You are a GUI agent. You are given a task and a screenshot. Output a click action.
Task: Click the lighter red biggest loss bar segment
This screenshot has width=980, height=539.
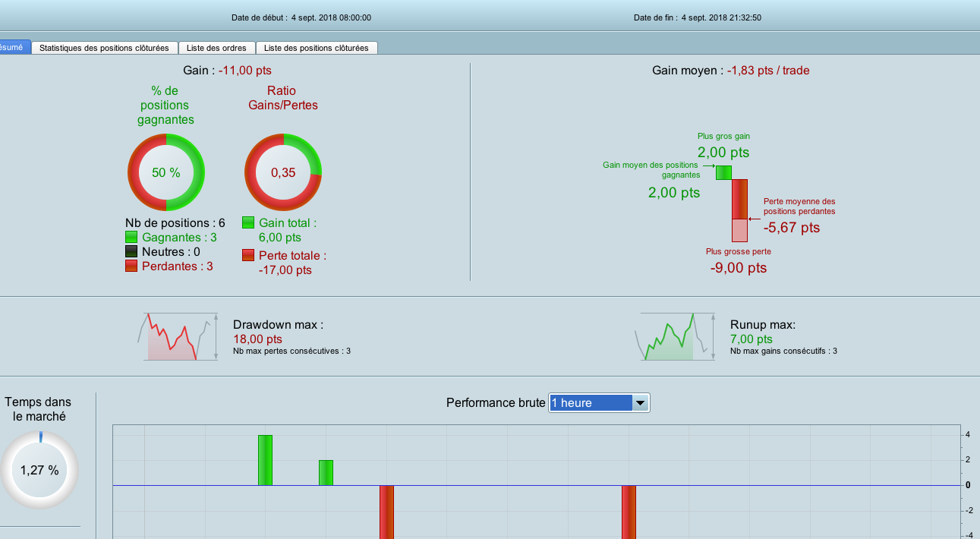tap(739, 230)
